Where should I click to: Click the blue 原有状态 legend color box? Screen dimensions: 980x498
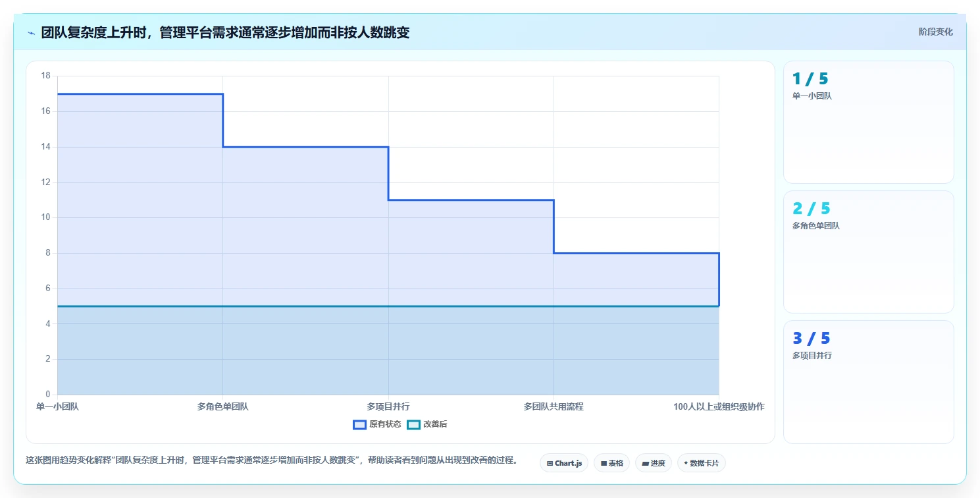pyautogui.click(x=359, y=424)
